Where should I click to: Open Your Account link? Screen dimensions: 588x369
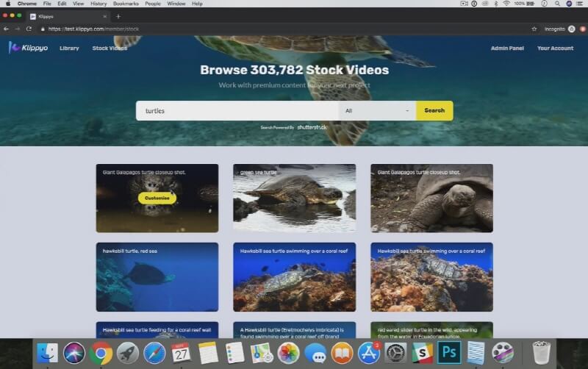click(x=555, y=48)
